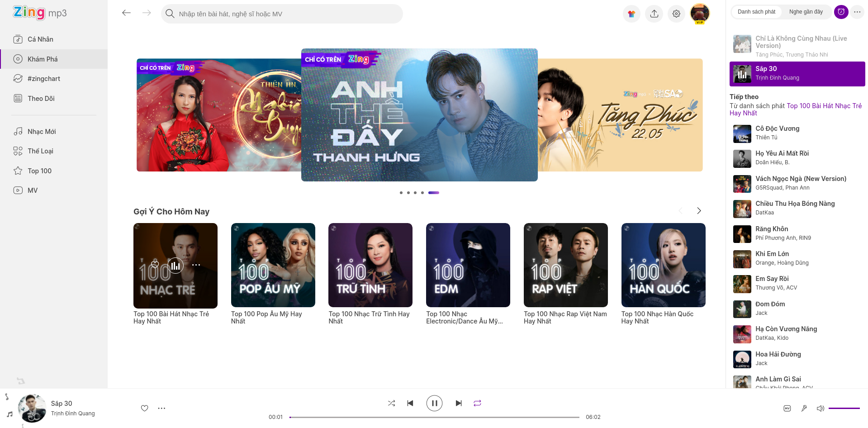Click the MV icon in the player bar
The width and height of the screenshot is (868, 428).
tap(787, 408)
